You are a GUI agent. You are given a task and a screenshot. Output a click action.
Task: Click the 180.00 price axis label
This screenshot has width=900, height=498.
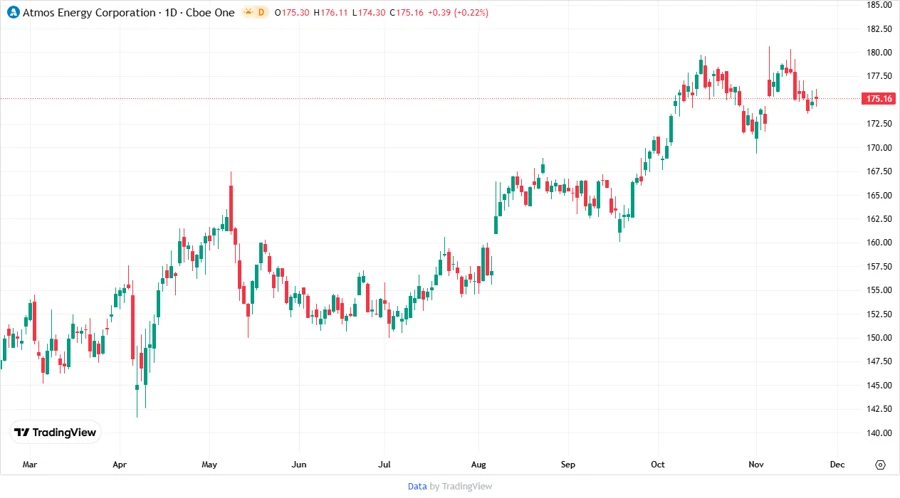pos(879,52)
